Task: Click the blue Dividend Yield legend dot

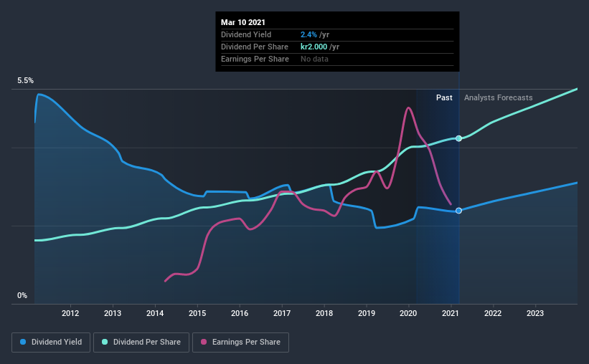Action: coord(23,342)
